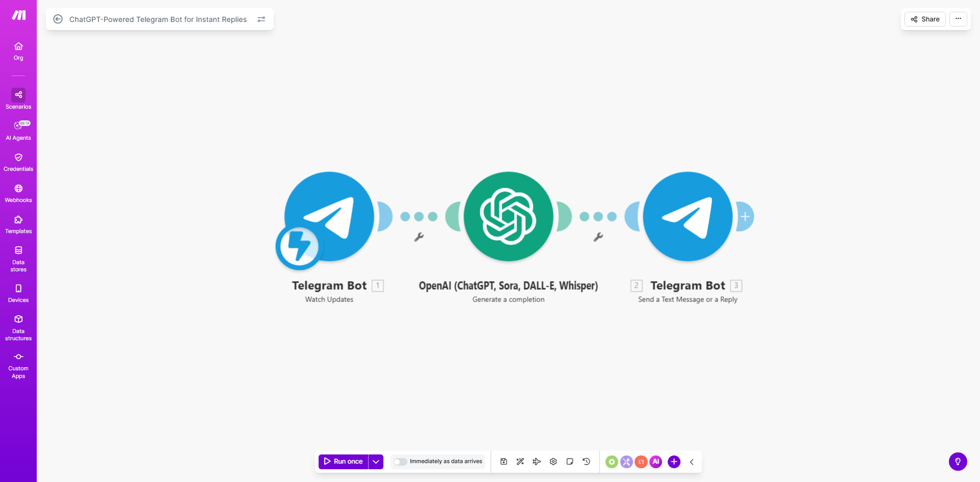
Task: Open Custom Apps in the sidebar
Action: [18, 366]
